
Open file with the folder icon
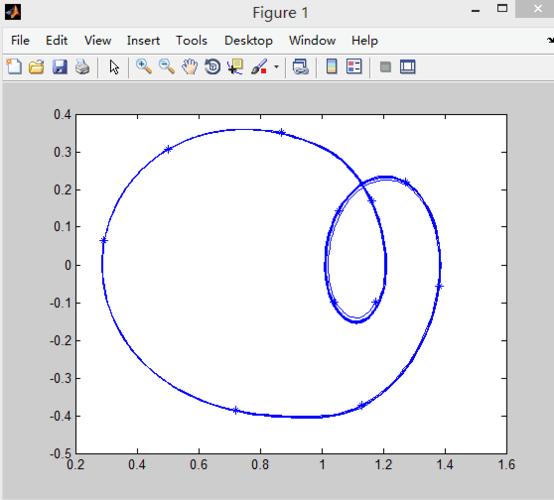click(x=36, y=67)
